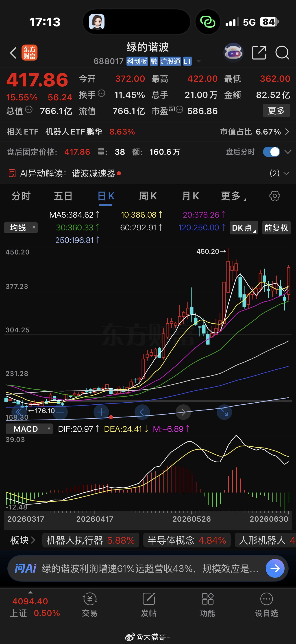Viewport: 296px width, 644px height.
Task: Tap the DIF:20.97 value
Action: 79,429
